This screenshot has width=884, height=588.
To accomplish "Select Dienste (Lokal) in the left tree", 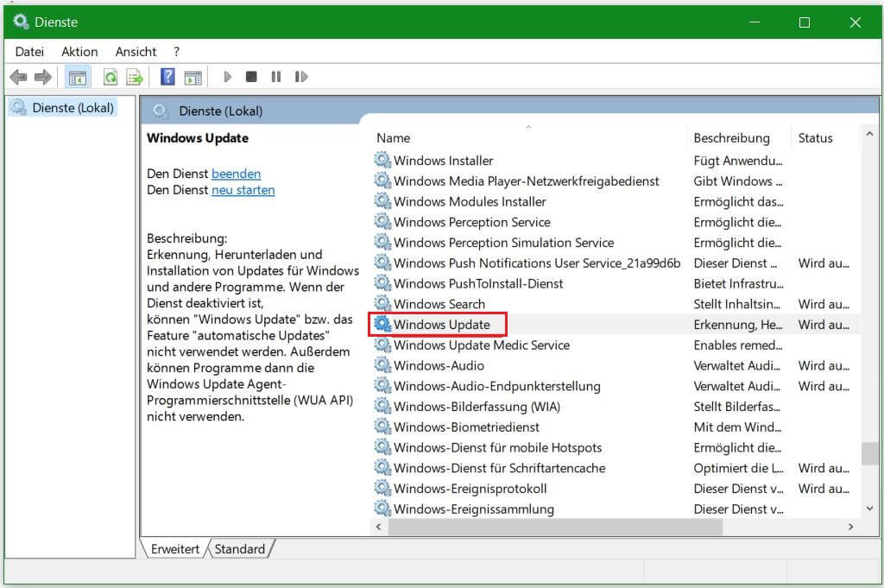I will [73, 108].
